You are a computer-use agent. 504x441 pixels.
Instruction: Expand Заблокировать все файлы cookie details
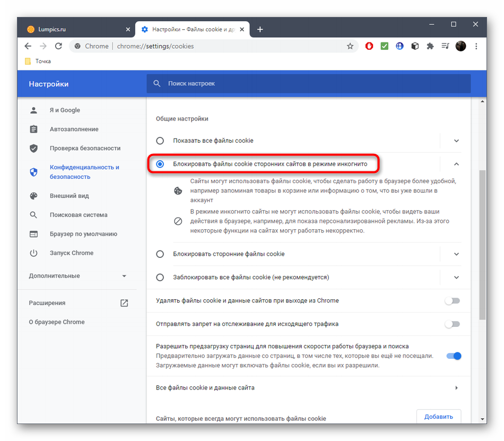tap(456, 278)
